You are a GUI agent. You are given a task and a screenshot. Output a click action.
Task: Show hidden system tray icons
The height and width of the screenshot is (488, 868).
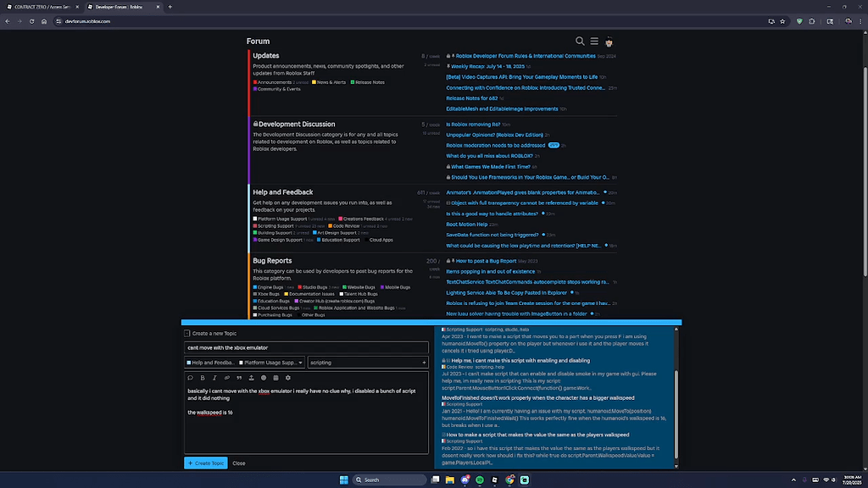(x=793, y=480)
